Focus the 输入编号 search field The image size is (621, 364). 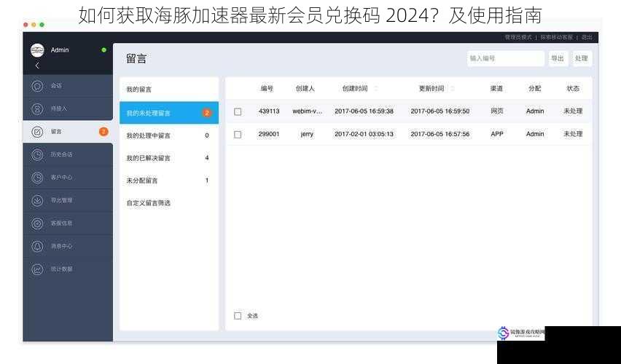506,58
